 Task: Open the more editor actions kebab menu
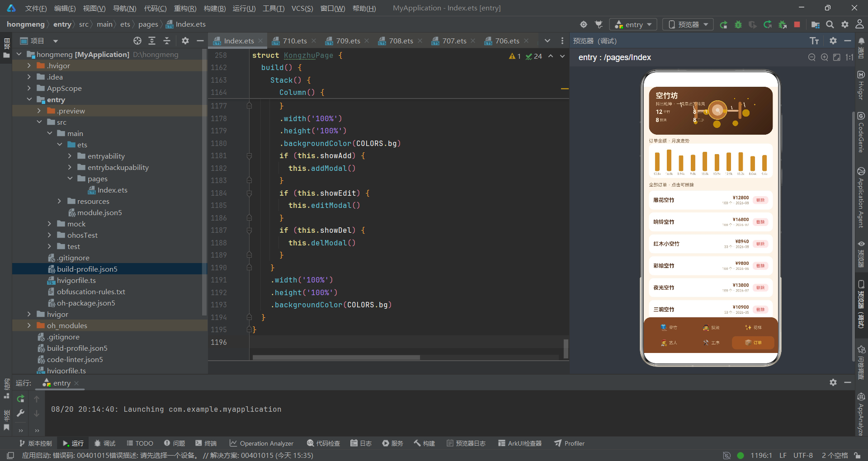pos(562,41)
